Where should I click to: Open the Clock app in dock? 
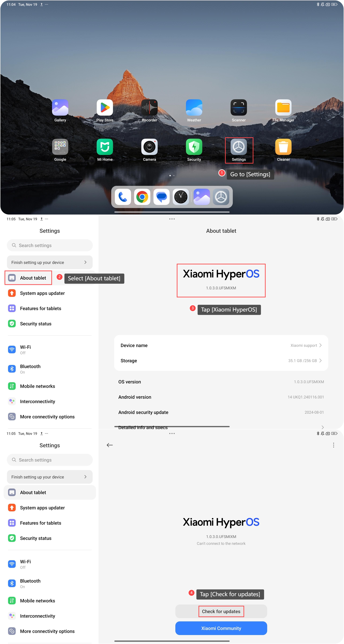180,197
